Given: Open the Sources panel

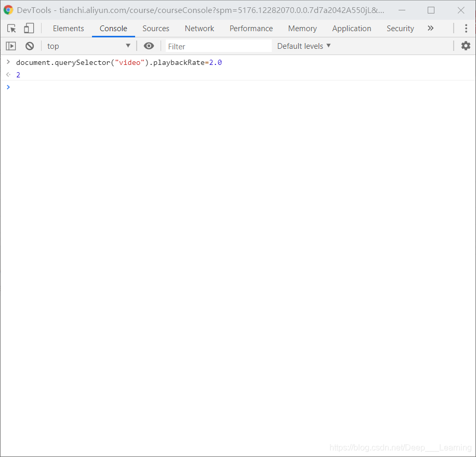Looking at the screenshot, I should [x=155, y=28].
